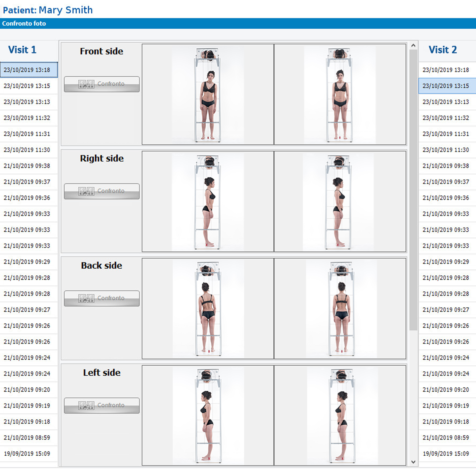476x469 pixels.
Task: Click the Confronto foto header tab
Action: (24, 23)
